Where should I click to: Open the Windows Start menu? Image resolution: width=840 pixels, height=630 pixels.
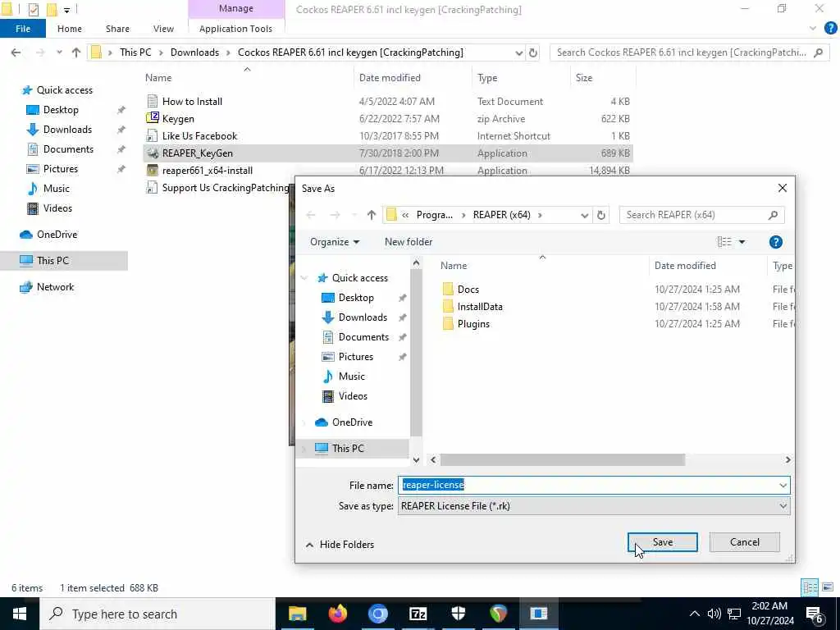[x=20, y=614]
